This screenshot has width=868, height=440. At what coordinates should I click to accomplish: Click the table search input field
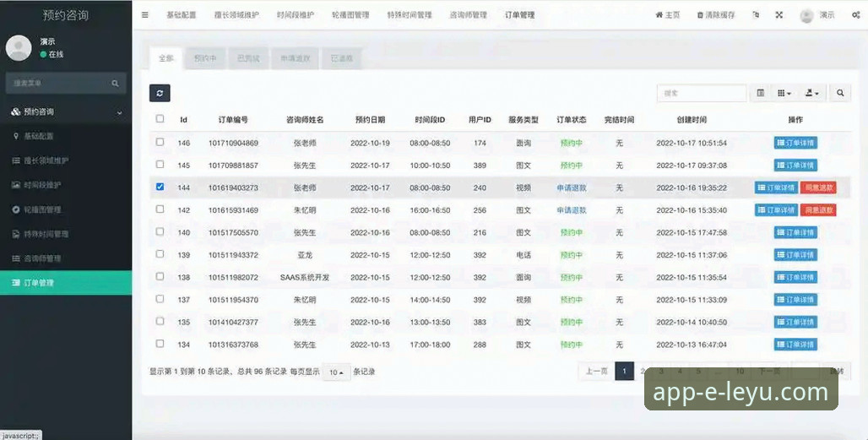click(x=702, y=93)
